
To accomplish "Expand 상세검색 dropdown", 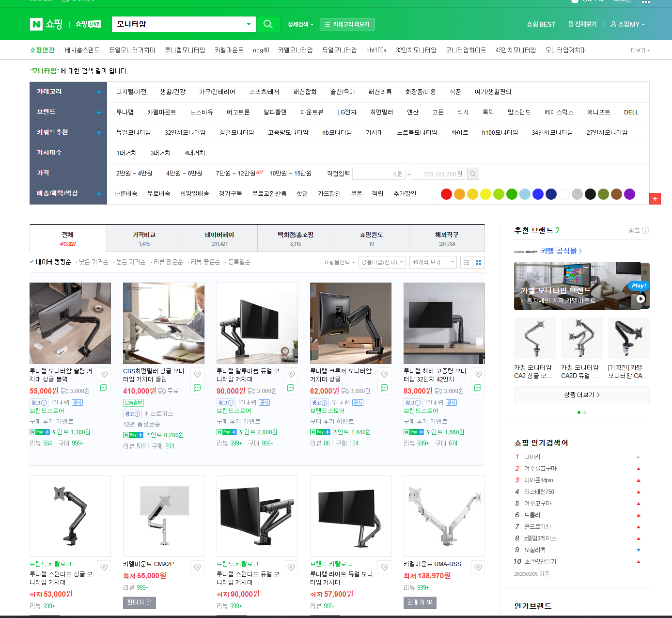I will tap(300, 24).
